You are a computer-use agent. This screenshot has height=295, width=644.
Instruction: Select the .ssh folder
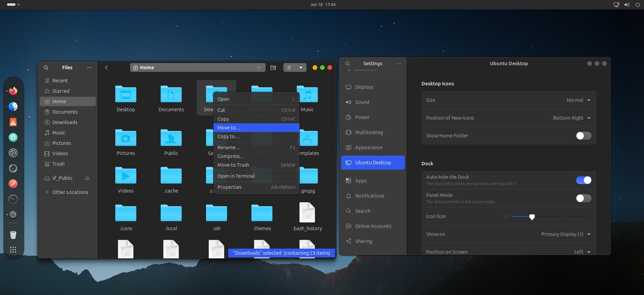[216, 218]
